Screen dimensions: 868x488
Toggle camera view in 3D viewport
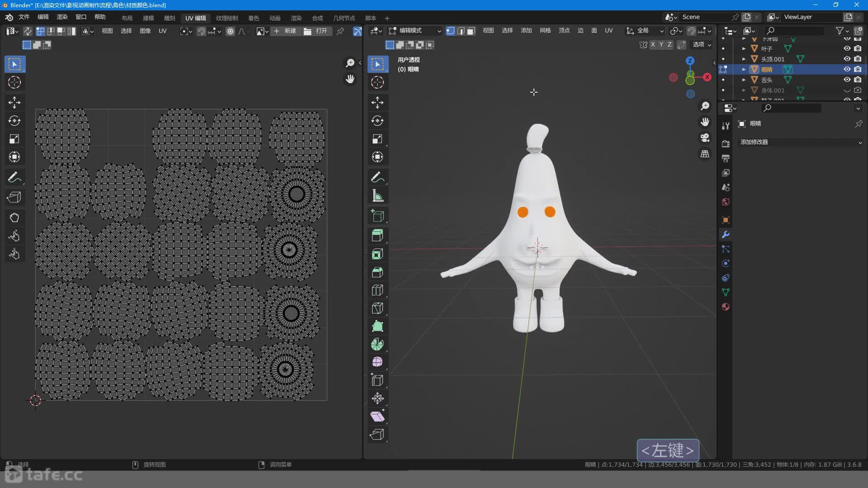point(705,138)
